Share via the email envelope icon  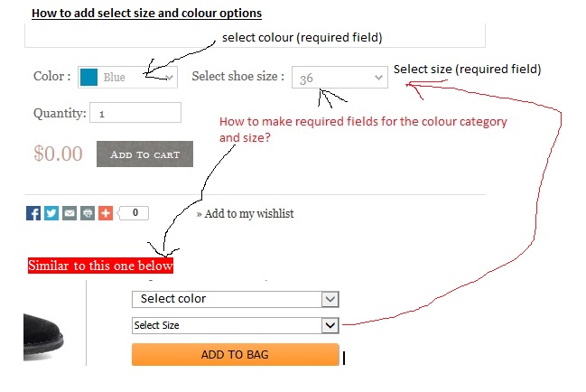[70, 213]
